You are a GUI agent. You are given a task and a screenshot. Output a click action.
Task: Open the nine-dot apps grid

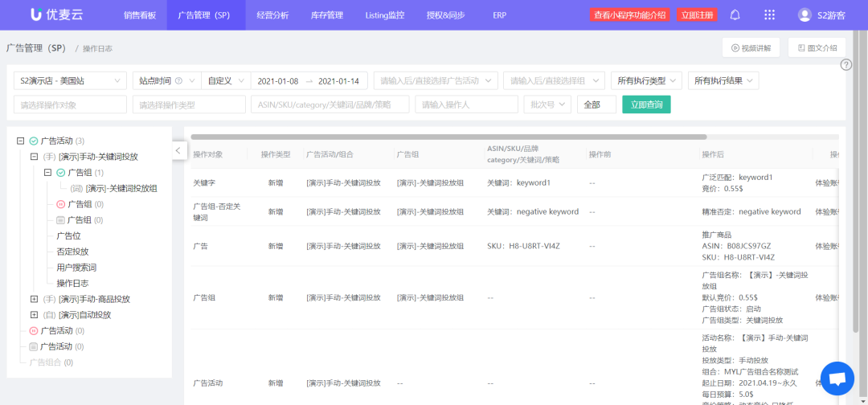[x=769, y=14]
